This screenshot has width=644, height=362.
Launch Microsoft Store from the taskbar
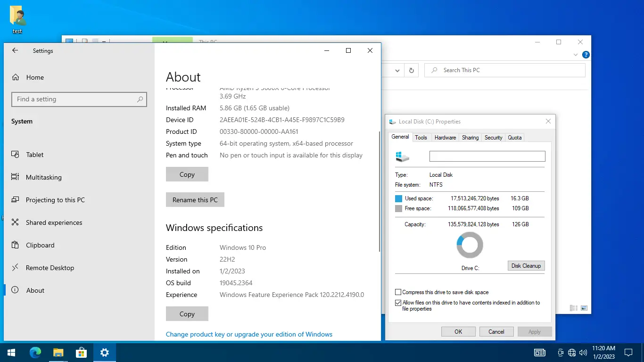(81, 352)
